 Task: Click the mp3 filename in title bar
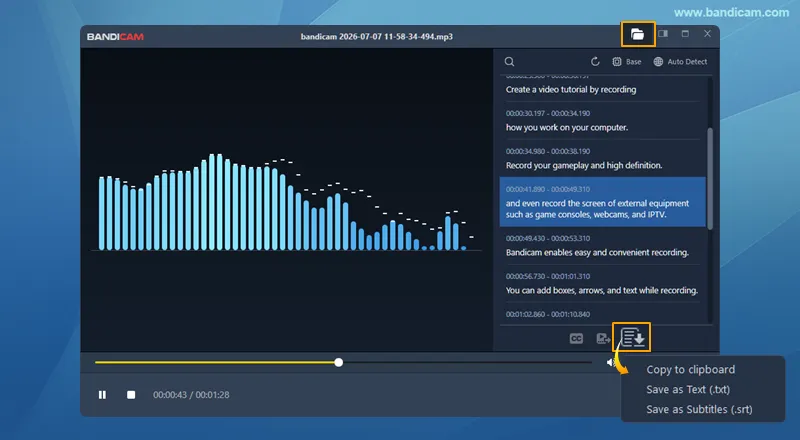pyautogui.click(x=377, y=37)
